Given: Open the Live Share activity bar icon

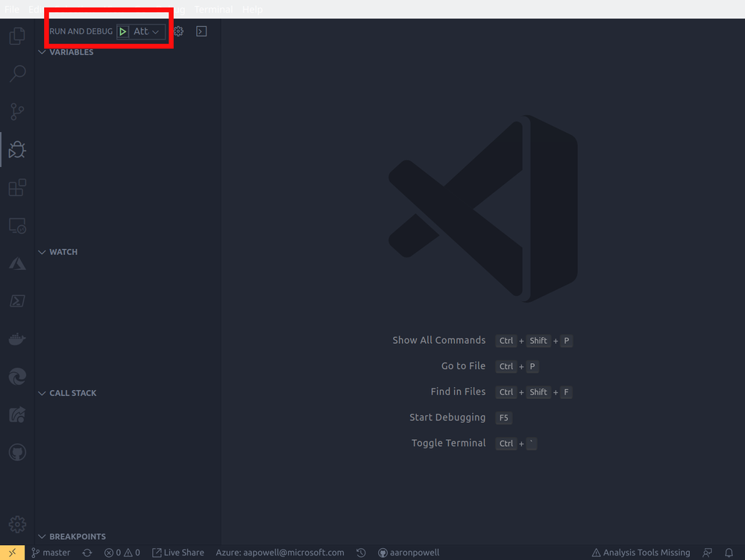Looking at the screenshot, I should [17, 415].
